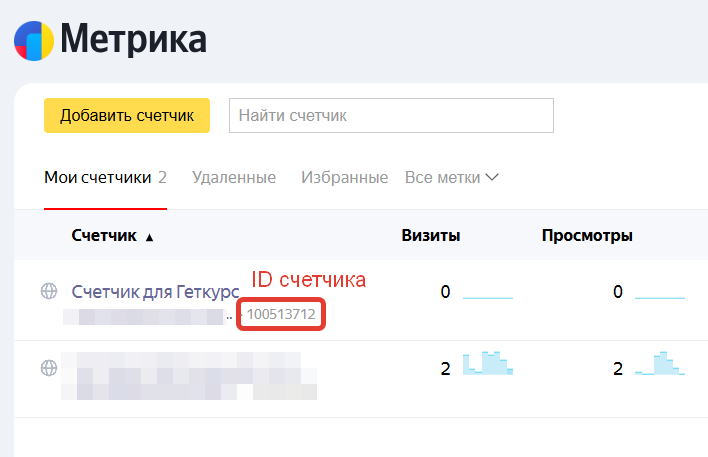The height and width of the screenshot is (457, 708).
Task: Click visits value 0 for Геткурс counter
Action: tap(445, 292)
